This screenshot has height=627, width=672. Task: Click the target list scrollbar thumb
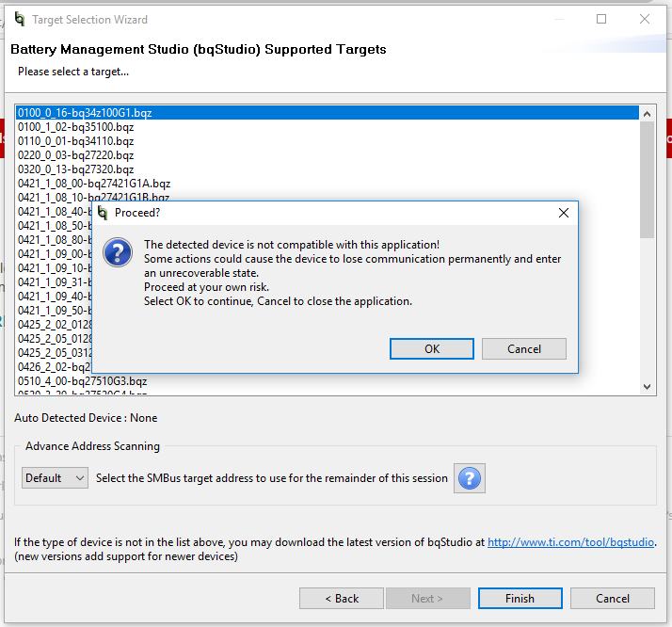click(647, 180)
